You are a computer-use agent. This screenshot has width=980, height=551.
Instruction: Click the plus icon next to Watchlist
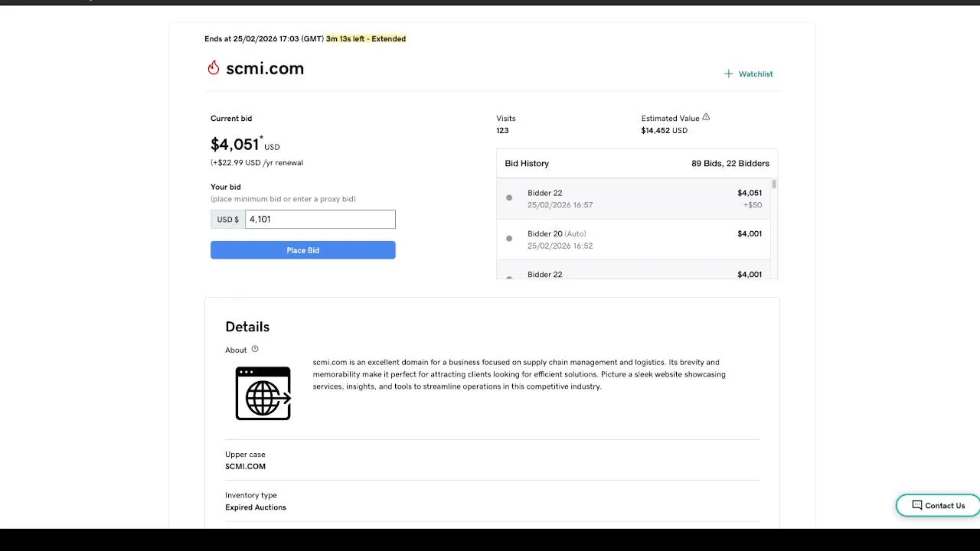728,74
